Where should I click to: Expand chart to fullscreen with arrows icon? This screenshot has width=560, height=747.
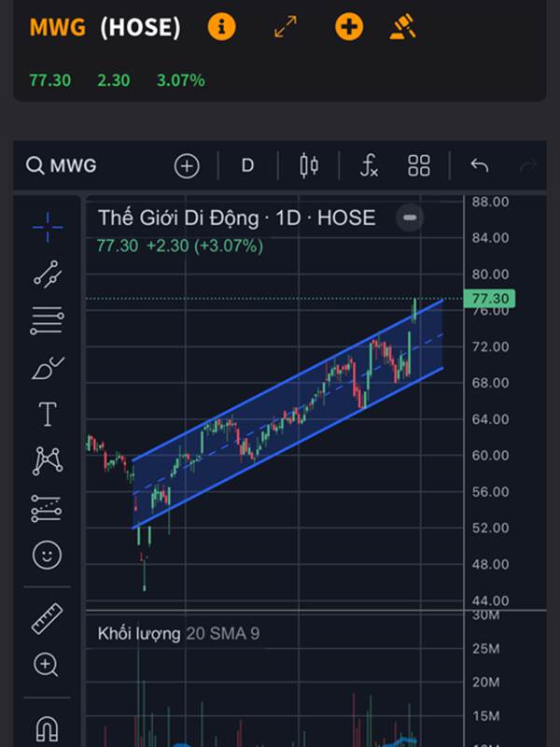[286, 27]
